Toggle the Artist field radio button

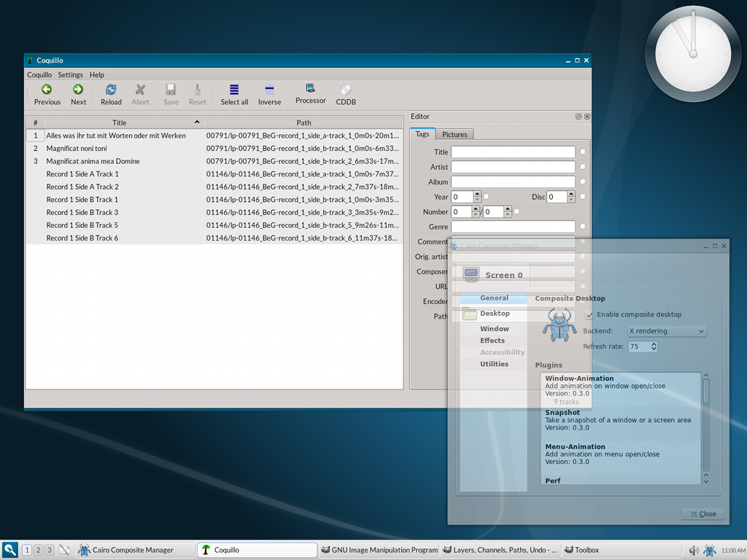582,167
